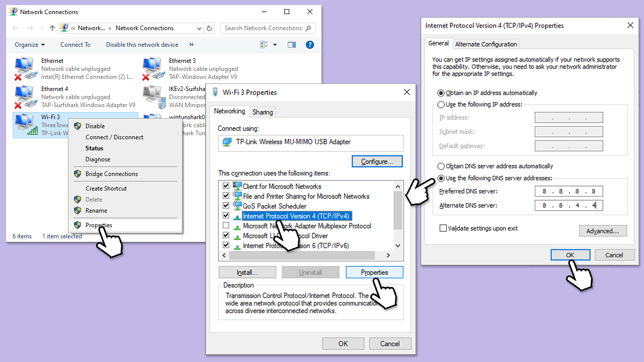Click the Alternate DNS server field
Image resolution: width=644 pixels, height=362 pixels.
[x=569, y=206]
